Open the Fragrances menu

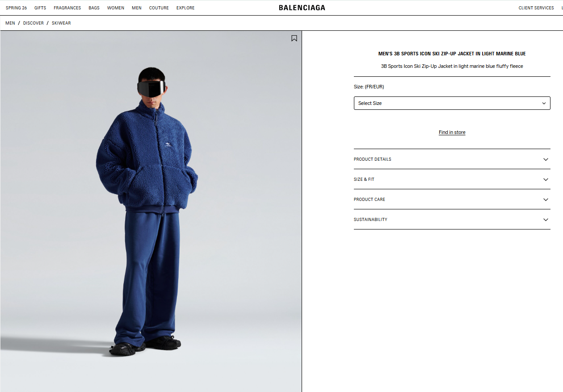(67, 8)
